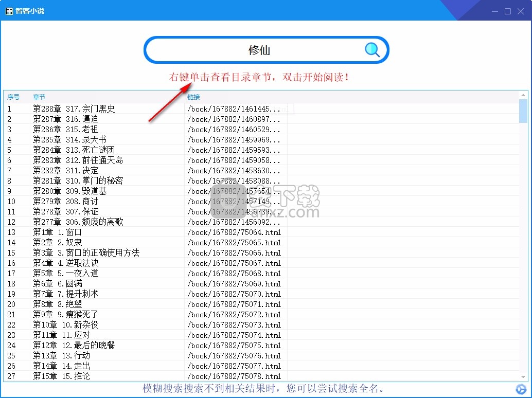The height and width of the screenshot is (398, 532).
Task: Click link /book/167882/75069.html
Action: [x=234, y=284]
